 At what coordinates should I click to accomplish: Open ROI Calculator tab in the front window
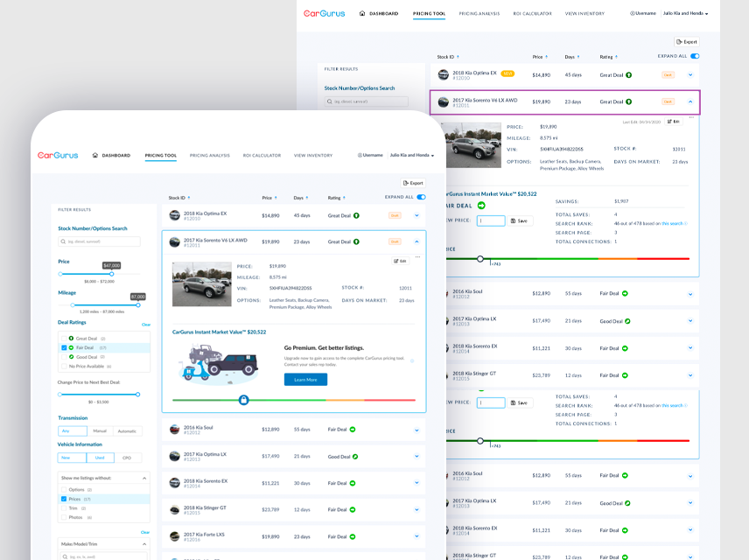pos(262,156)
